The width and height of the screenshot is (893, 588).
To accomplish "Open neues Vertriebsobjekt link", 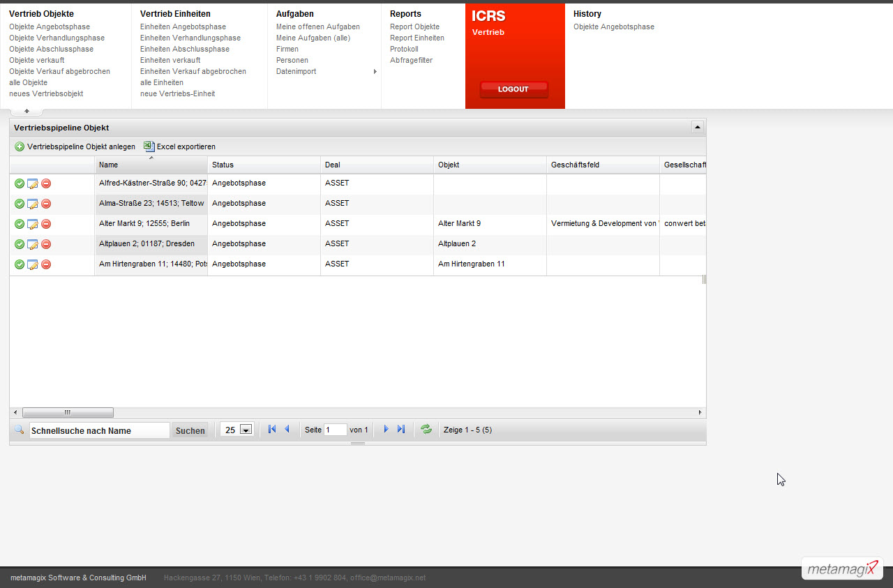I will pos(46,93).
